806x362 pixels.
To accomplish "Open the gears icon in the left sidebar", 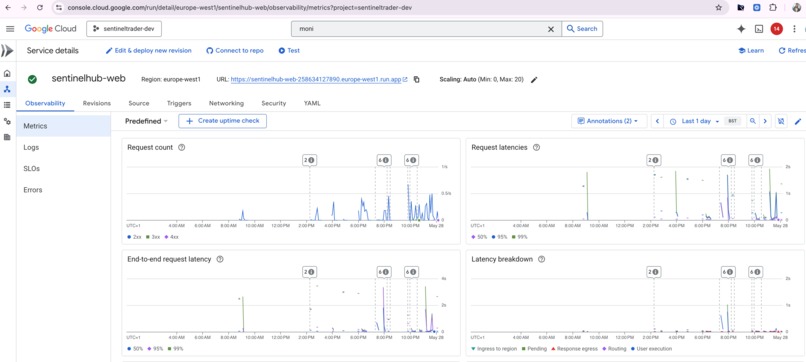I will (7, 121).
